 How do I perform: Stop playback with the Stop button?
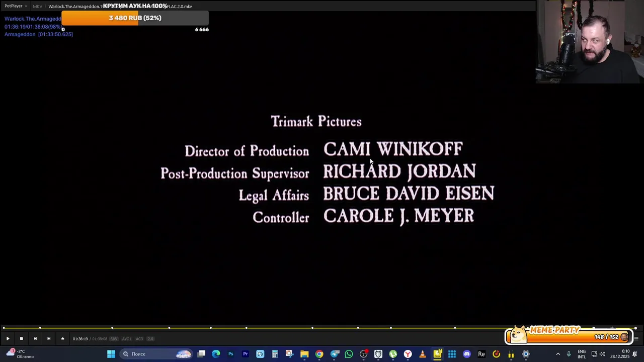point(21,339)
